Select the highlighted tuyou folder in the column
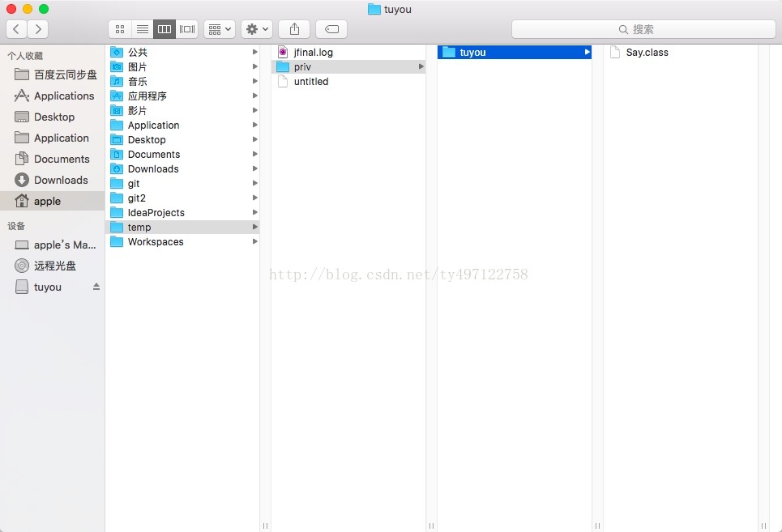The image size is (782, 532). (515, 52)
